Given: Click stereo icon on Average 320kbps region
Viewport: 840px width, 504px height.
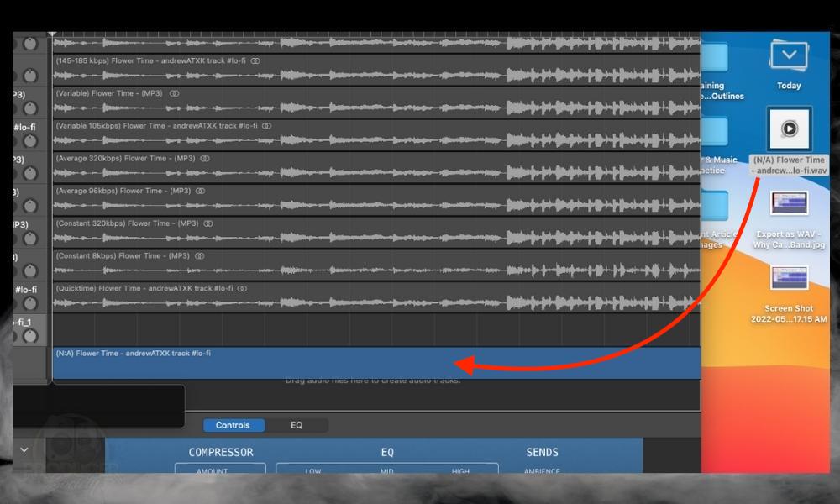Looking at the screenshot, I should 205,159.
